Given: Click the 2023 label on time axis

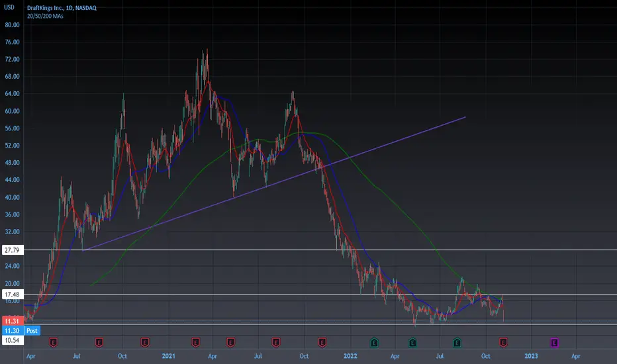Looking at the screenshot, I should (x=531, y=356).
